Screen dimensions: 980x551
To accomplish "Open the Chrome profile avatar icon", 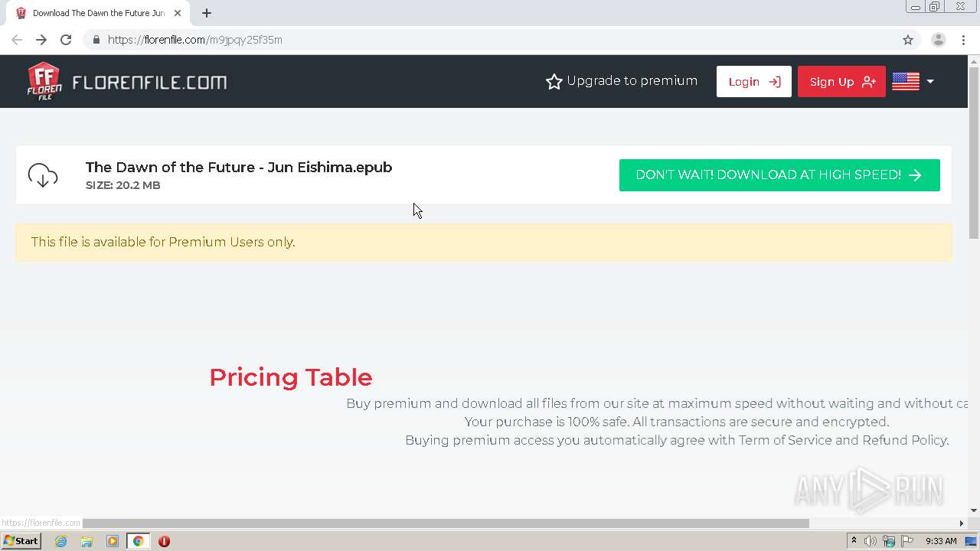I will coord(938,40).
